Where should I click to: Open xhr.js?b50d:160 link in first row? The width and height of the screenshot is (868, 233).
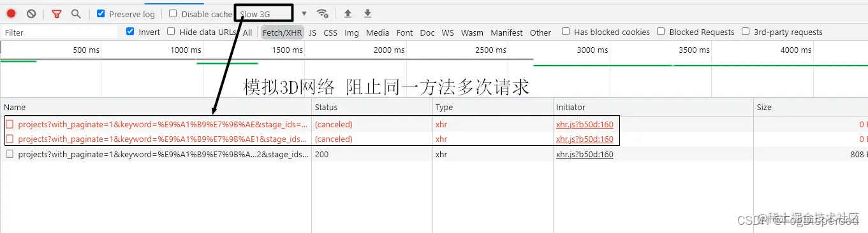coord(584,124)
